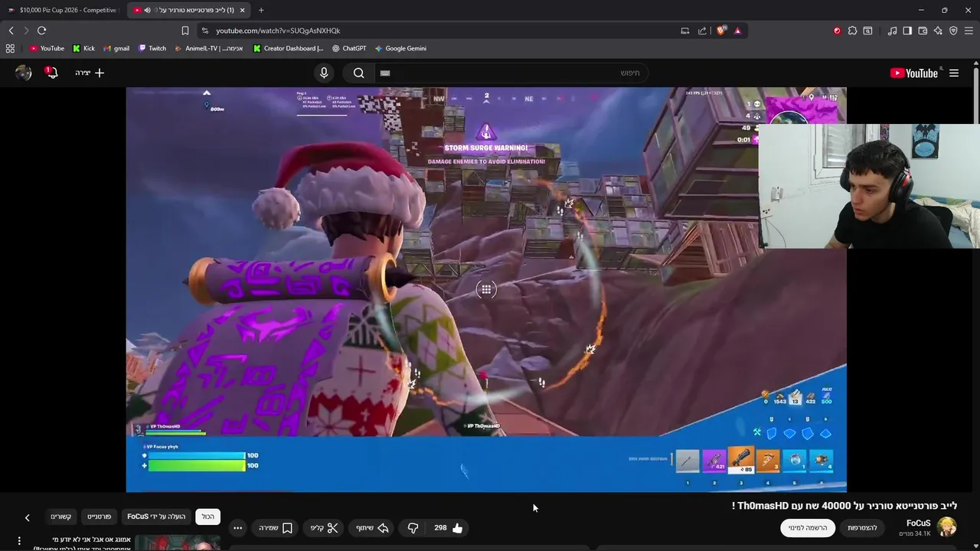980x551 pixels.
Task: Open the FoCuS channel name link
Action: click(x=919, y=523)
